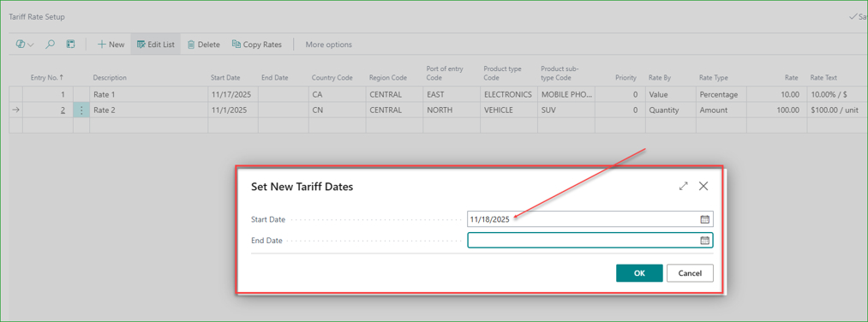The width and height of the screenshot is (868, 322).
Task: Open the Copilot dropdown in toolbar
Action: (x=25, y=45)
